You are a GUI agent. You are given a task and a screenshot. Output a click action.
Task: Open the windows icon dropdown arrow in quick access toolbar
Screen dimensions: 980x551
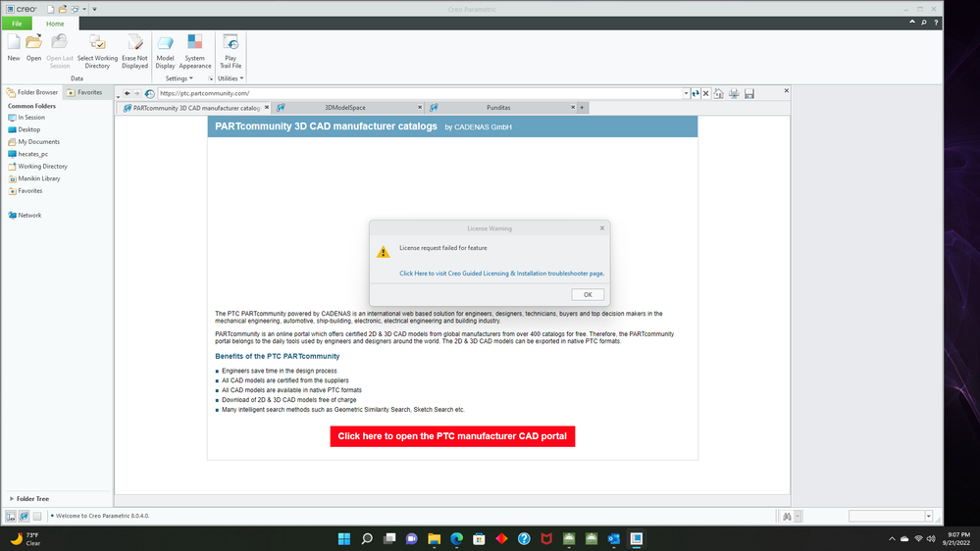pyautogui.click(x=84, y=10)
